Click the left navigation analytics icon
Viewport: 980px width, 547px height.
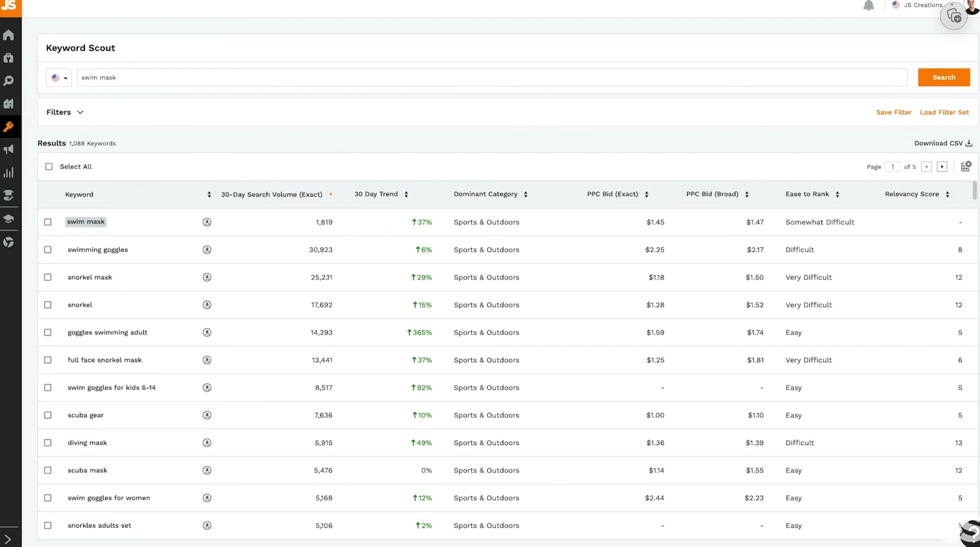(x=9, y=172)
